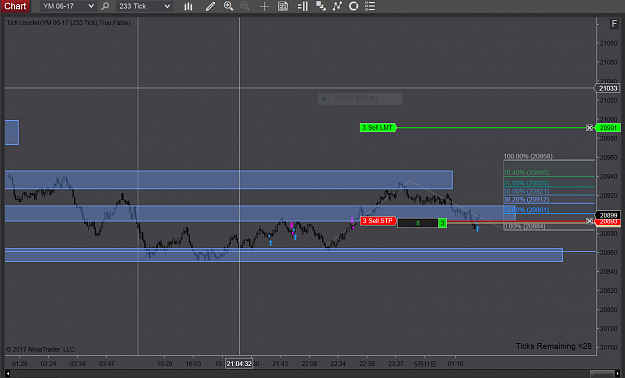Click the 21080 price axis label
This screenshot has width=625, height=378.
click(609, 43)
